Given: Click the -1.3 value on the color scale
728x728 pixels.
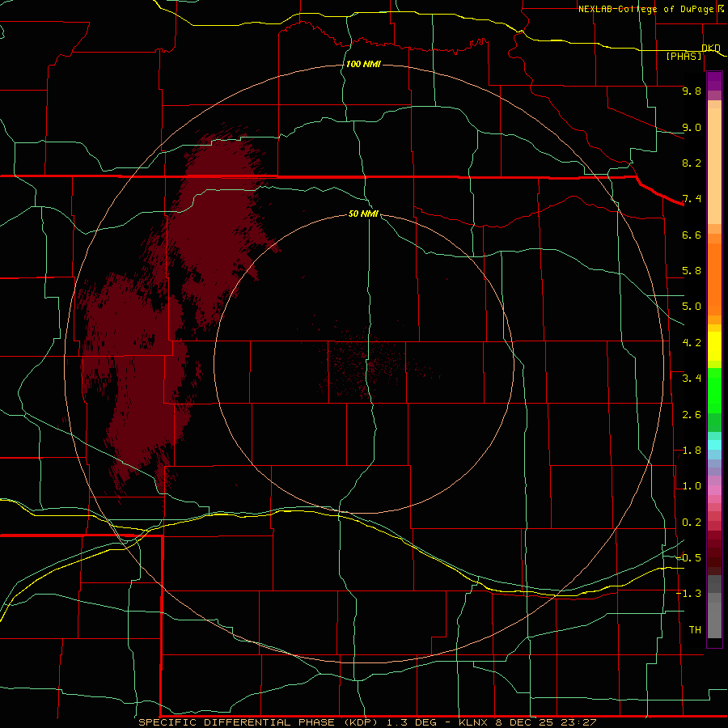Looking at the screenshot, I should click(x=688, y=594).
